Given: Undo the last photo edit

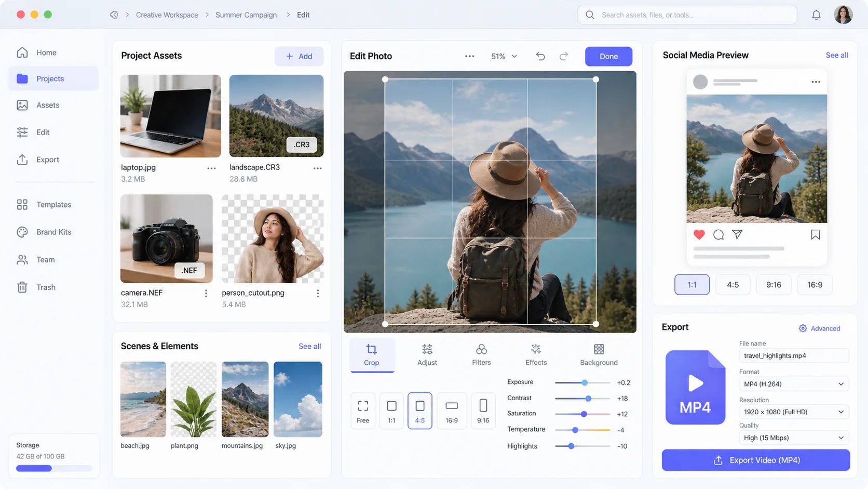Looking at the screenshot, I should (x=540, y=56).
